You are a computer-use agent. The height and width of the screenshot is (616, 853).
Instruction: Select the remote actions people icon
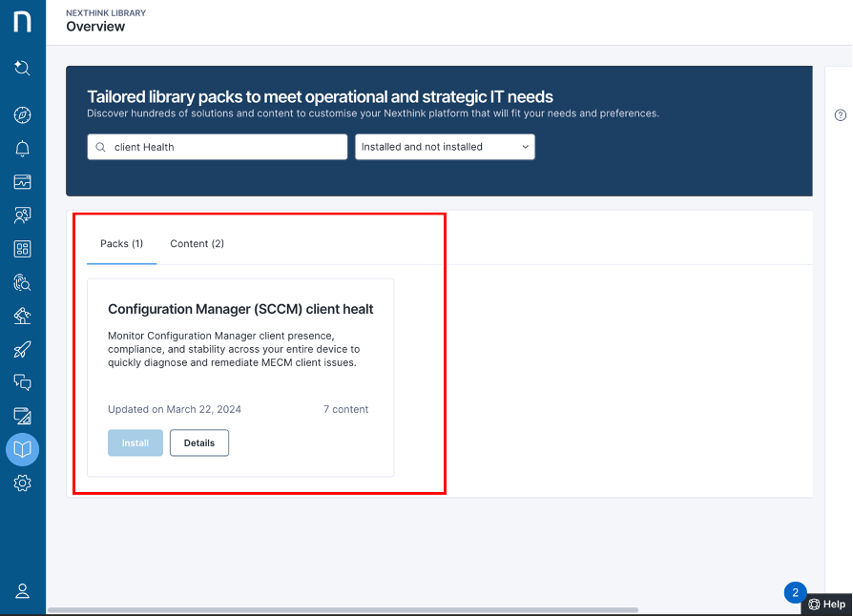pyautogui.click(x=21, y=215)
